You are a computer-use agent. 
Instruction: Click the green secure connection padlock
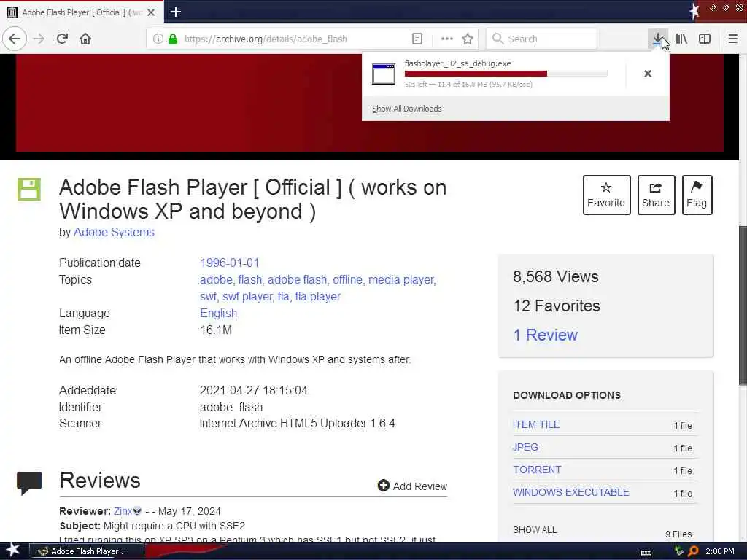coord(173,39)
